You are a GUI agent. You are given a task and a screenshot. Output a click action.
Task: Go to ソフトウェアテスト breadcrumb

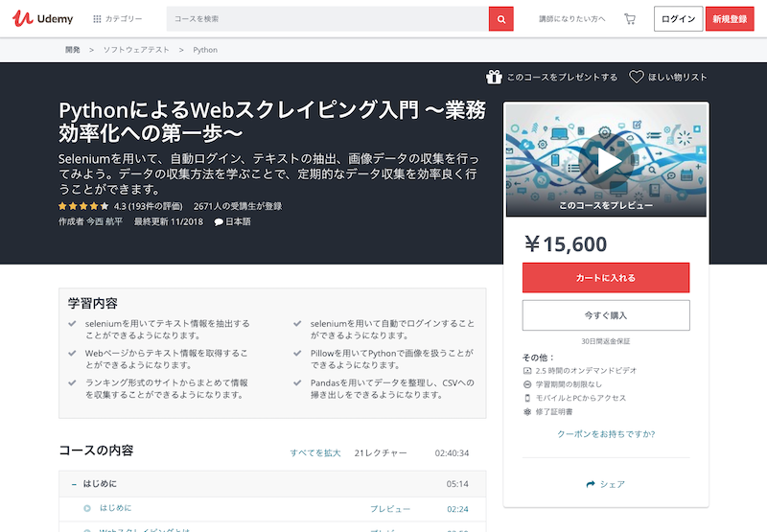point(136,50)
